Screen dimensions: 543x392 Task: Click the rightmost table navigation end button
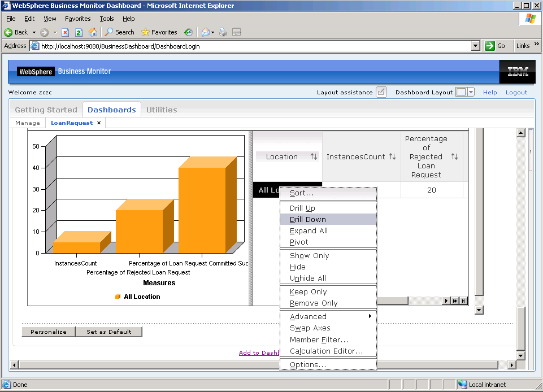coord(463,300)
